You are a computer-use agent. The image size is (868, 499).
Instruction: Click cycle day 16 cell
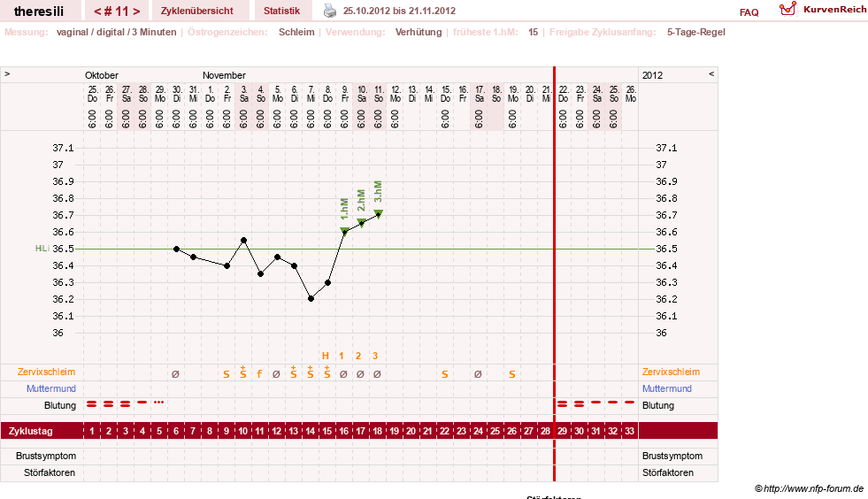tap(344, 432)
